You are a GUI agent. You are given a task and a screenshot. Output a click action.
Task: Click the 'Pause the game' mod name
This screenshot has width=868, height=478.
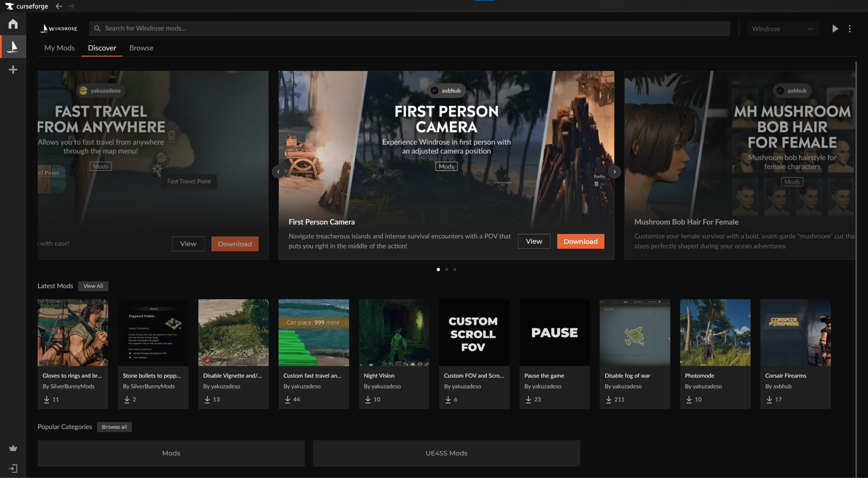pos(544,376)
